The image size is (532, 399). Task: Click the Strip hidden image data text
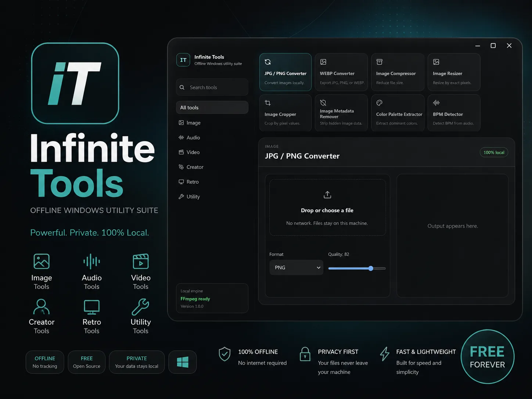point(341,123)
